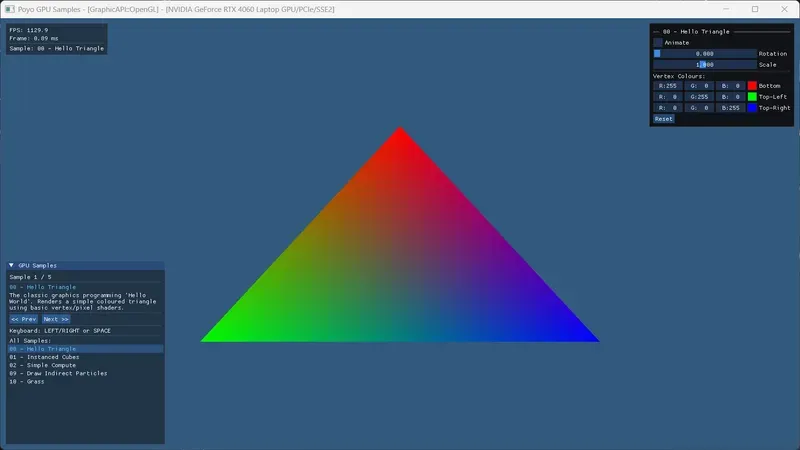800x450 pixels.
Task: Open the blue Top-Right colour swatch
Action: (752, 108)
